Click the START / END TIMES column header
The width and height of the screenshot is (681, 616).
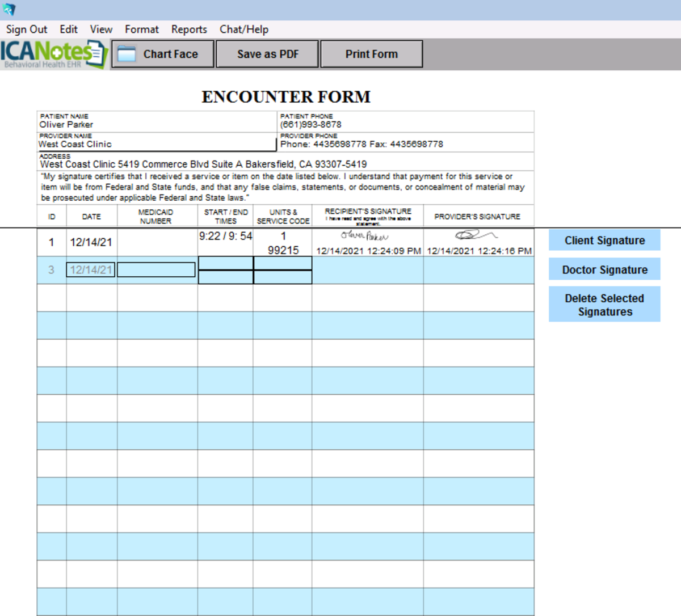(x=226, y=217)
